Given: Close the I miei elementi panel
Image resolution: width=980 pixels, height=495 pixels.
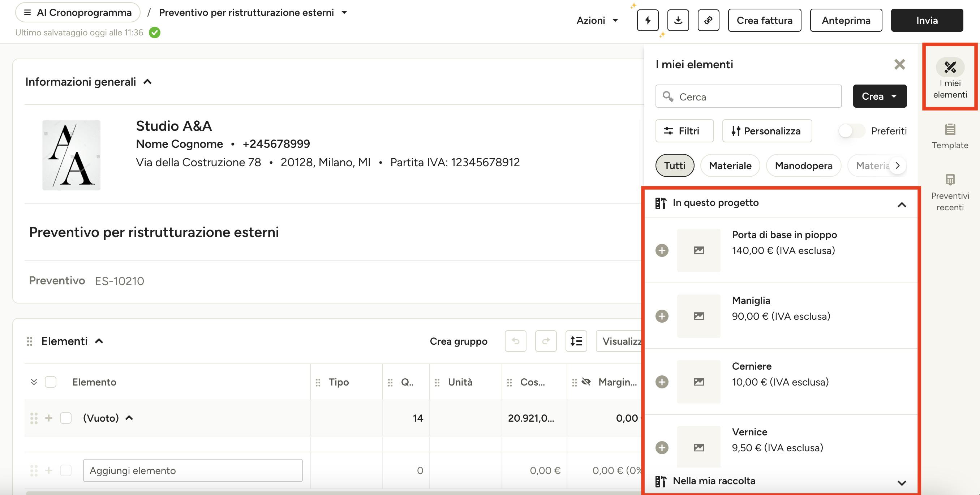Looking at the screenshot, I should [x=899, y=64].
